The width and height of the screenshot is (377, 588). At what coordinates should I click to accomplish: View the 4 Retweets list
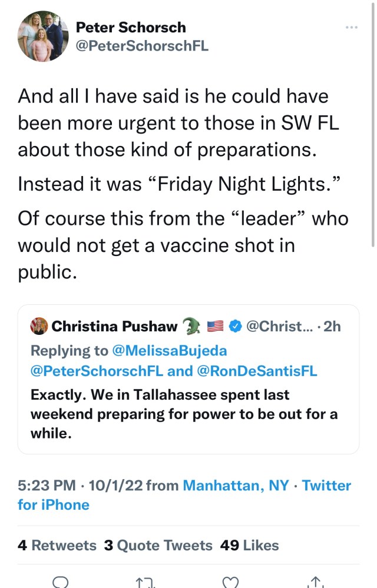pyautogui.click(x=57, y=545)
